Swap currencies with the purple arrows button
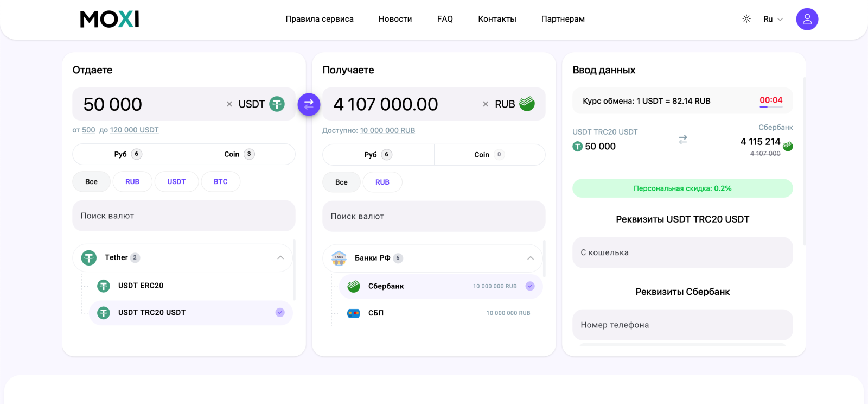The image size is (868, 404). (309, 104)
